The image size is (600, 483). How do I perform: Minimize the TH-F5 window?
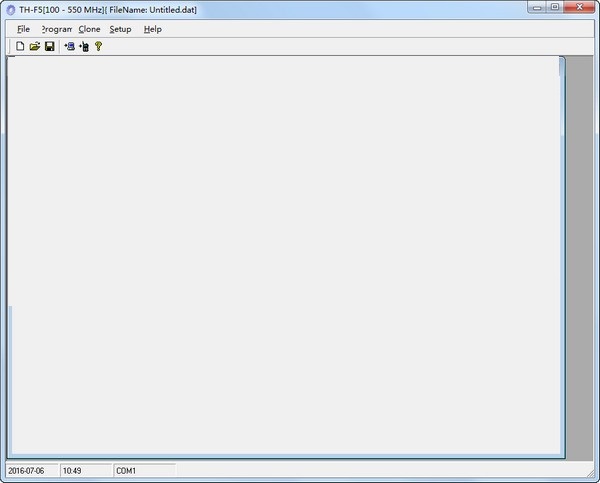(x=537, y=7)
